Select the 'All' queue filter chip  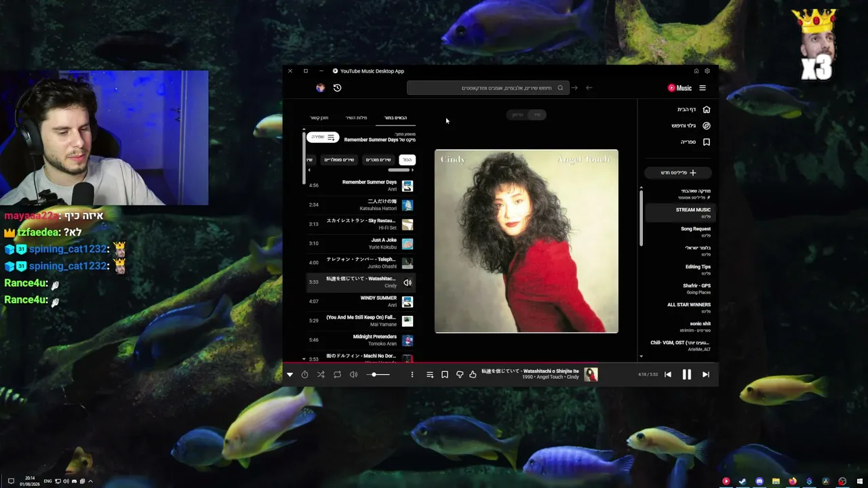click(407, 160)
